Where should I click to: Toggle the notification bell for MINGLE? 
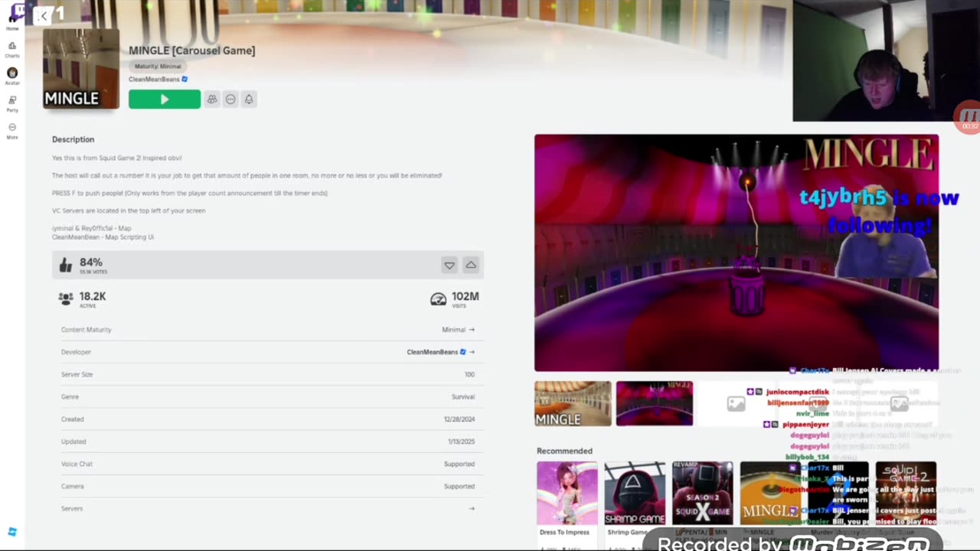(249, 99)
